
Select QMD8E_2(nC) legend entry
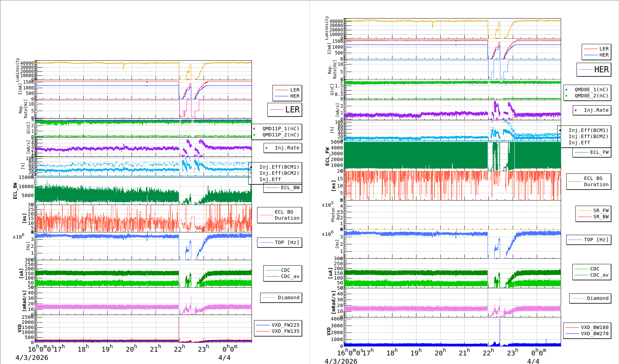591,96
